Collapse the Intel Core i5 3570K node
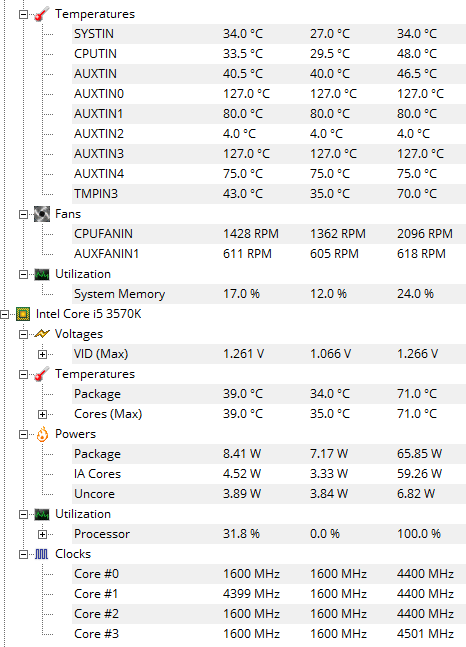 pos(5,314)
